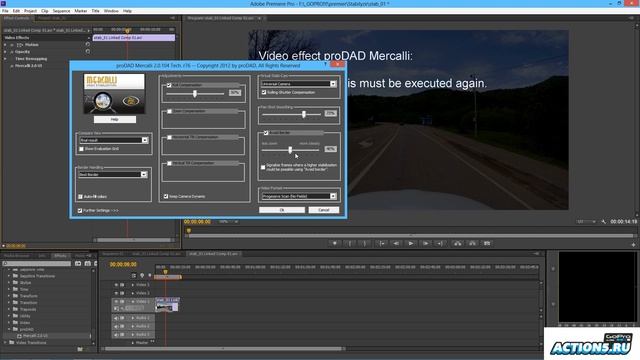Click the New Custom Bin icon in Effects panel
Viewport: 640px width, 360px height.
click(80, 349)
